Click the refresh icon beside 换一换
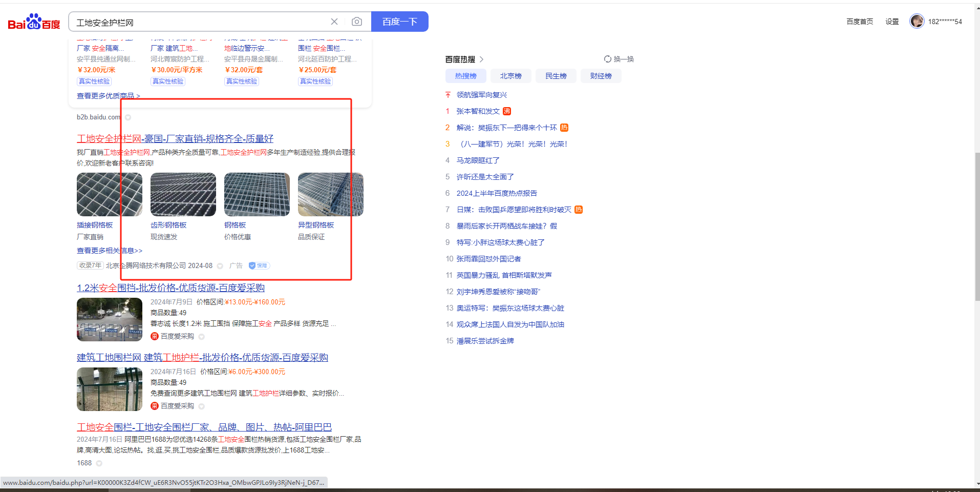The height and width of the screenshot is (492, 980). pos(607,59)
